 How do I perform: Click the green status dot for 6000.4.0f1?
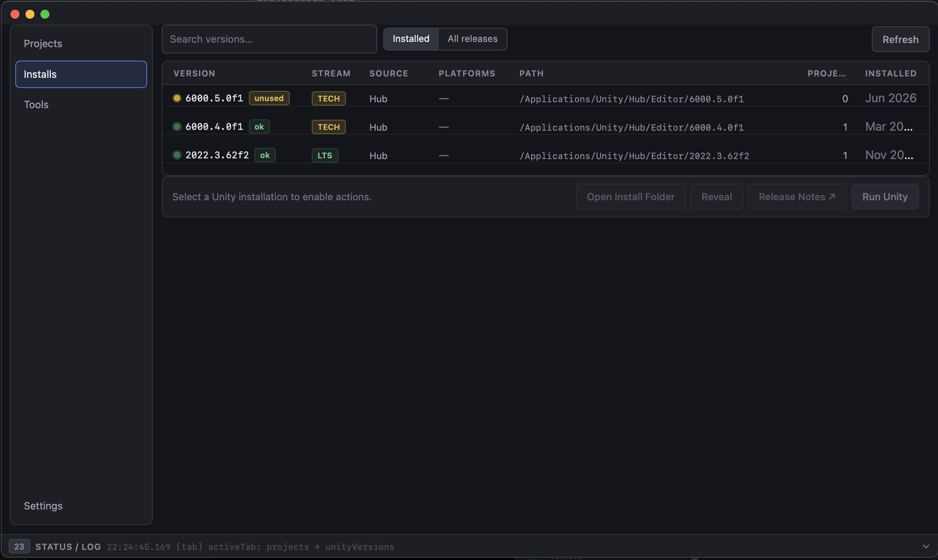coord(177,127)
